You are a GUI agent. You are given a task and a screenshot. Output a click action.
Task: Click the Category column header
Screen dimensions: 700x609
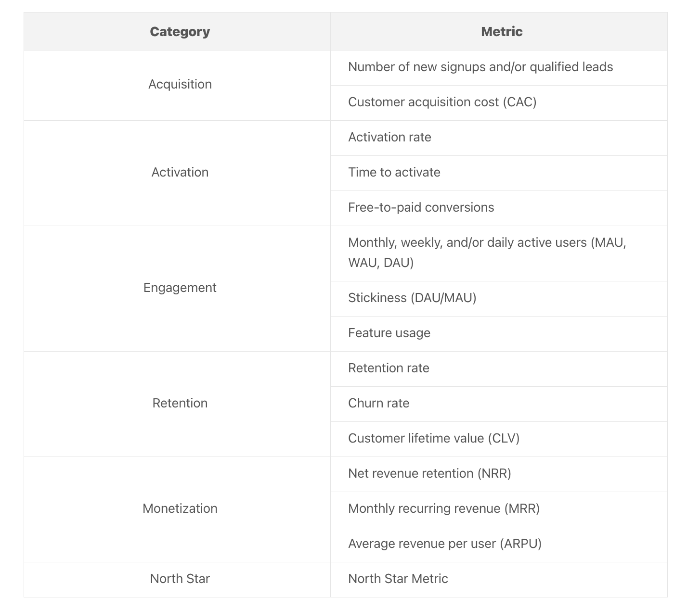[x=180, y=32]
